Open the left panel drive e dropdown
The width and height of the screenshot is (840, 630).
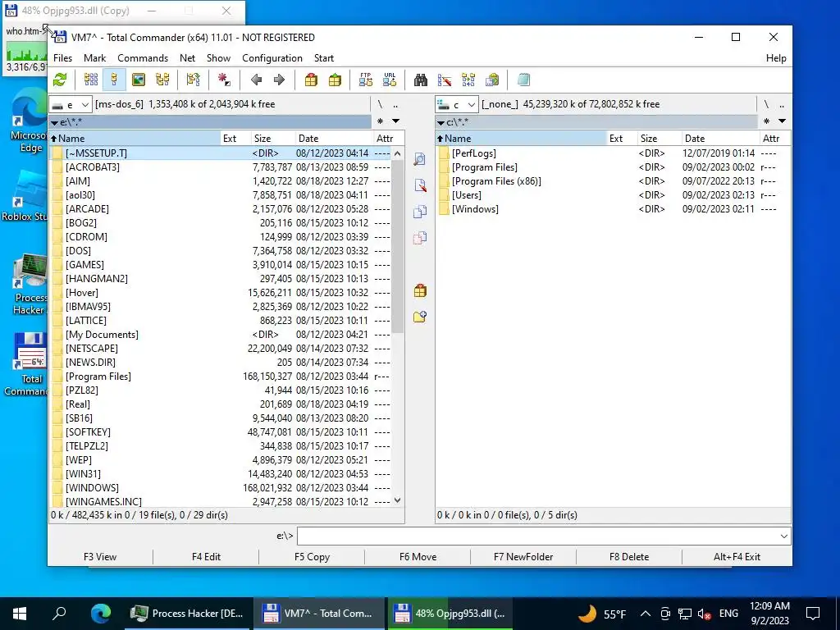click(x=71, y=104)
